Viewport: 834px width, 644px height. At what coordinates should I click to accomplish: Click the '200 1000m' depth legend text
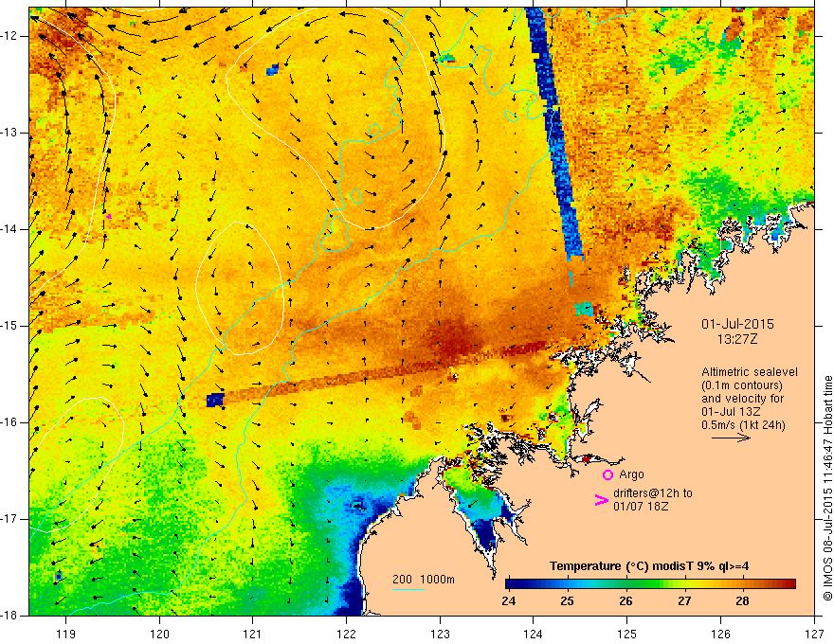424,580
